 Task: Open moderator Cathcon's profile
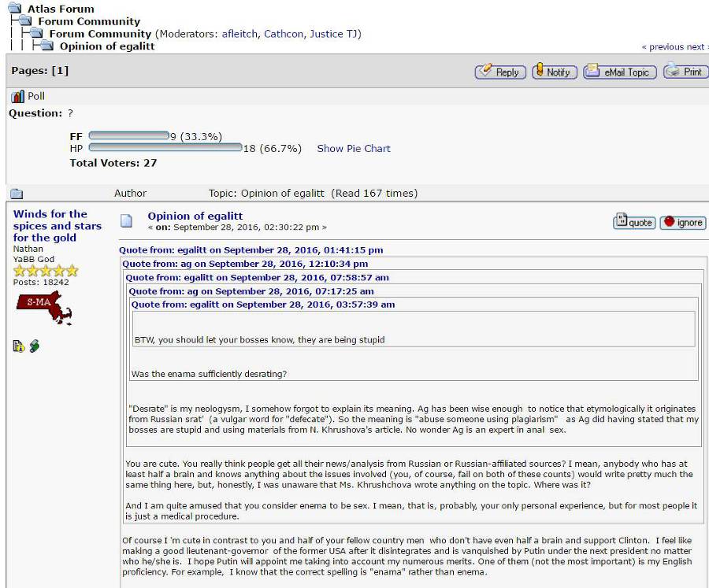[x=283, y=34]
